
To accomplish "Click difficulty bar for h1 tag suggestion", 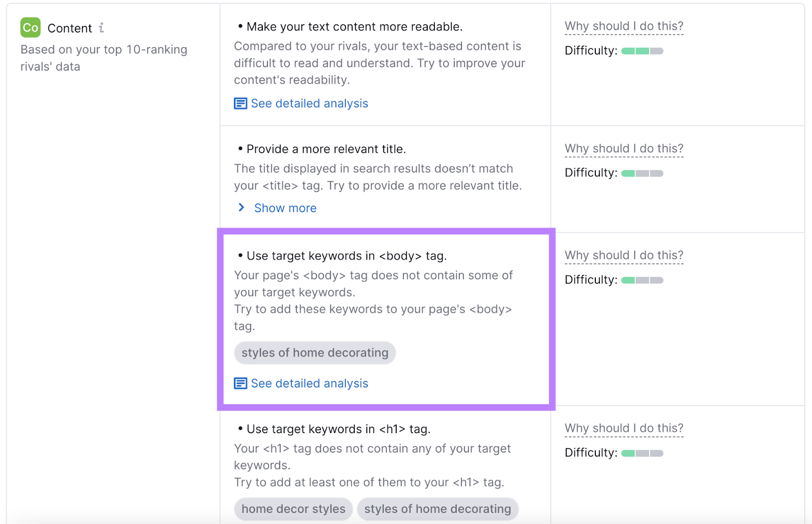I will [x=642, y=453].
